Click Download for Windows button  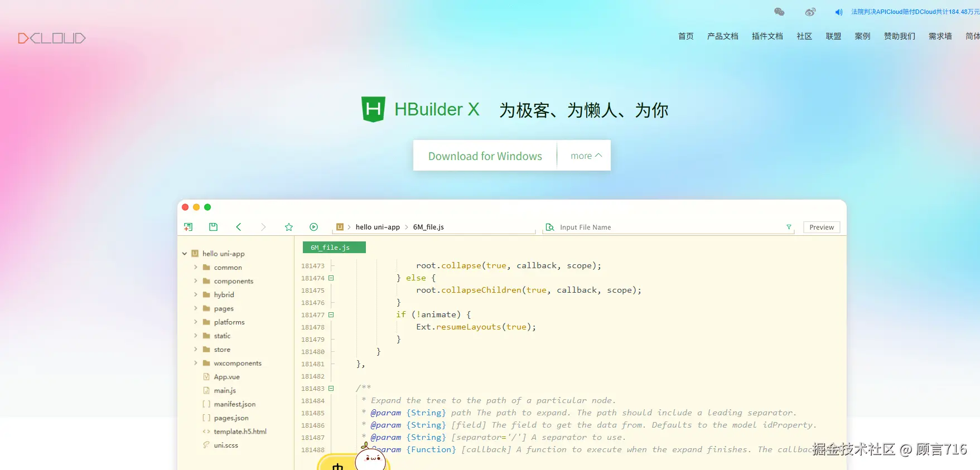click(485, 156)
